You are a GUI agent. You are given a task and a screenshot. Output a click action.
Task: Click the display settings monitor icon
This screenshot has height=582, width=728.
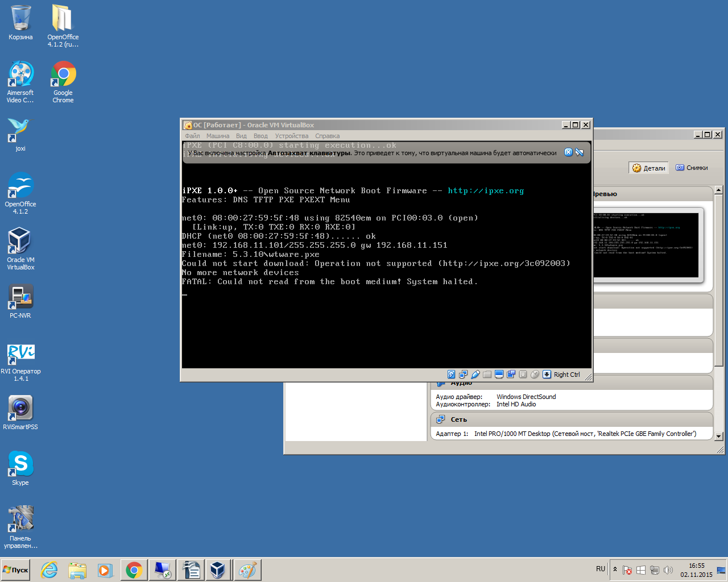[x=499, y=375]
